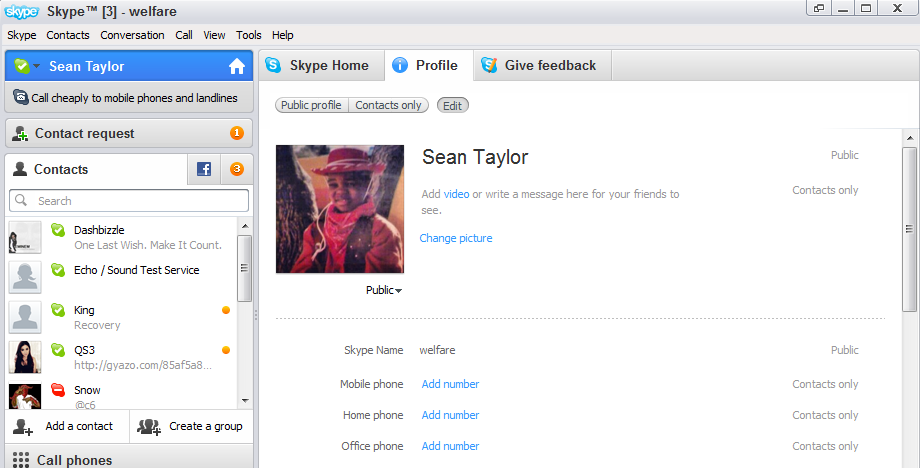The height and width of the screenshot is (468, 920).
Task: Click the Edit profile button
Action: (452, 106)
